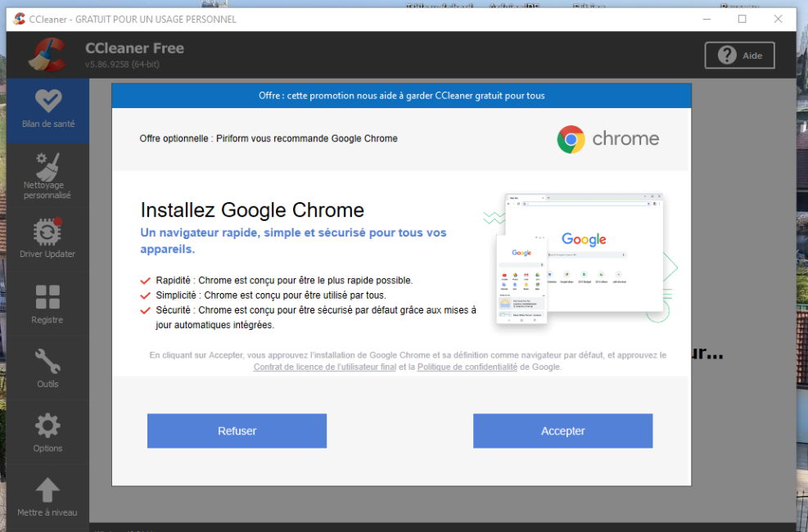Click the Google Chrome logo in offer
Viewport: 808px width, 532px height.
(608, 139)
